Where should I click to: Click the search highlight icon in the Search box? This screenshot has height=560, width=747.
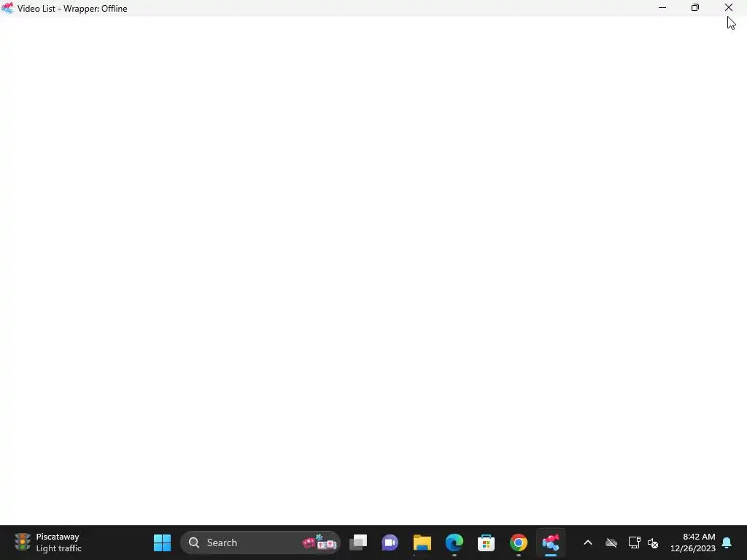320,542
